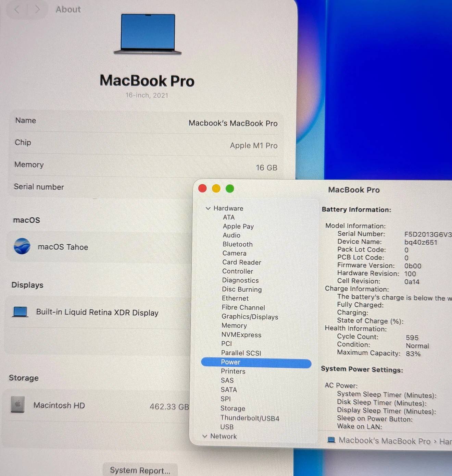Maximize System Information with the green button
The width and height of the screenshot is (452, 476).
pos(230,188)
